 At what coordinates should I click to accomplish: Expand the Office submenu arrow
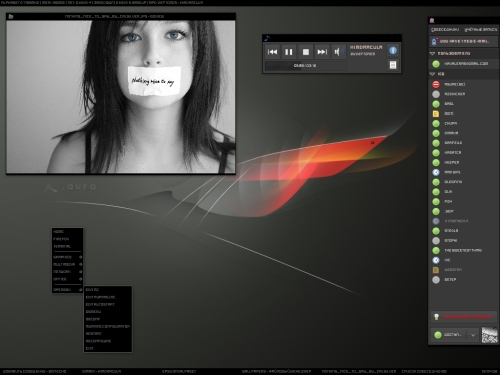80,279
